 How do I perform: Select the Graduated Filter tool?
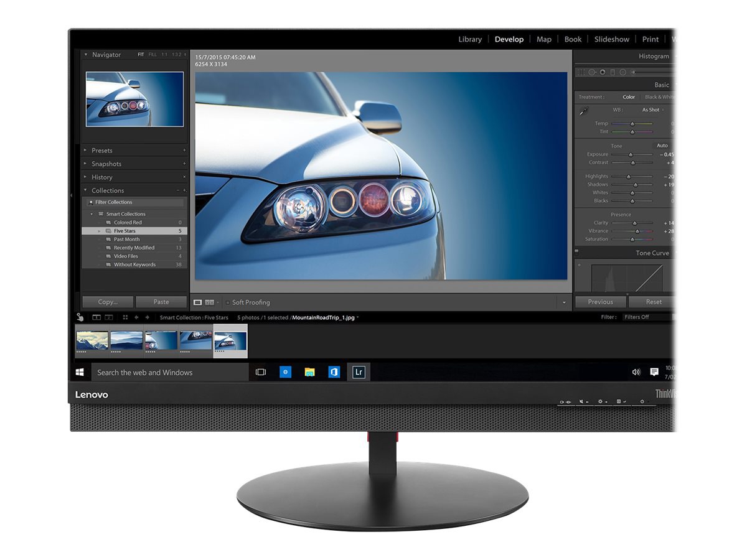click(613, 72)
